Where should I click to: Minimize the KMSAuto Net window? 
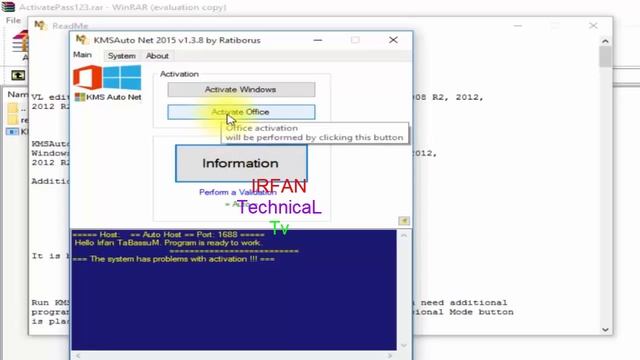[318, 40]
